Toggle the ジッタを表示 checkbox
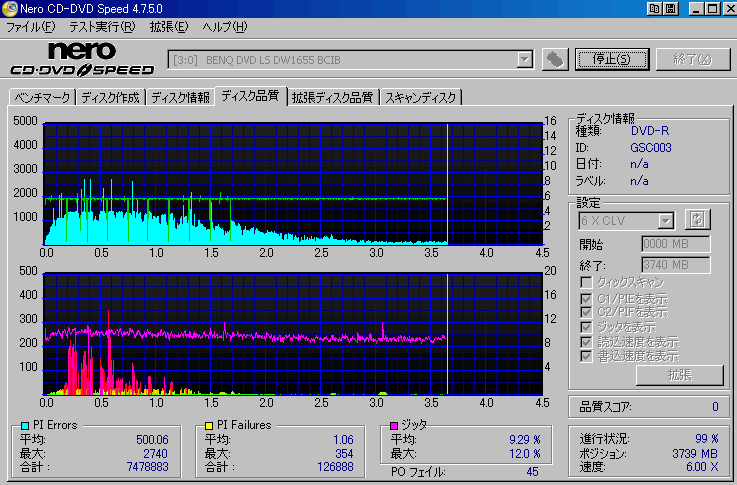The height and width of the screenshot is (485, 737). [x=586, y=327]
